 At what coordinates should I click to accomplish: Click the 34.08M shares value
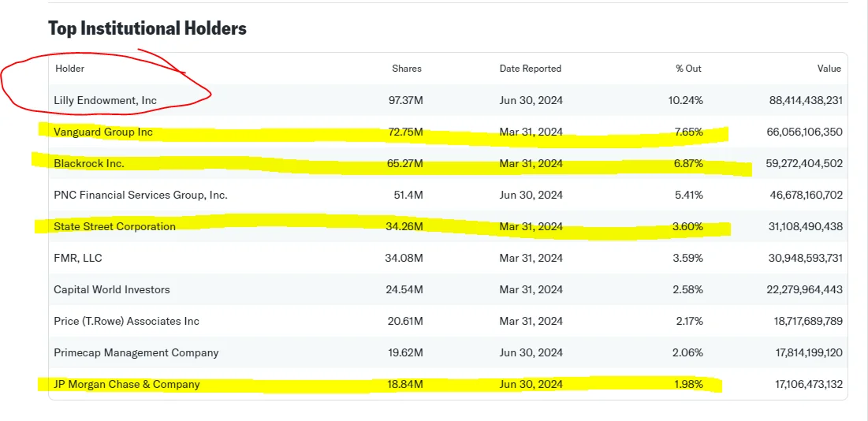(404, 259)
